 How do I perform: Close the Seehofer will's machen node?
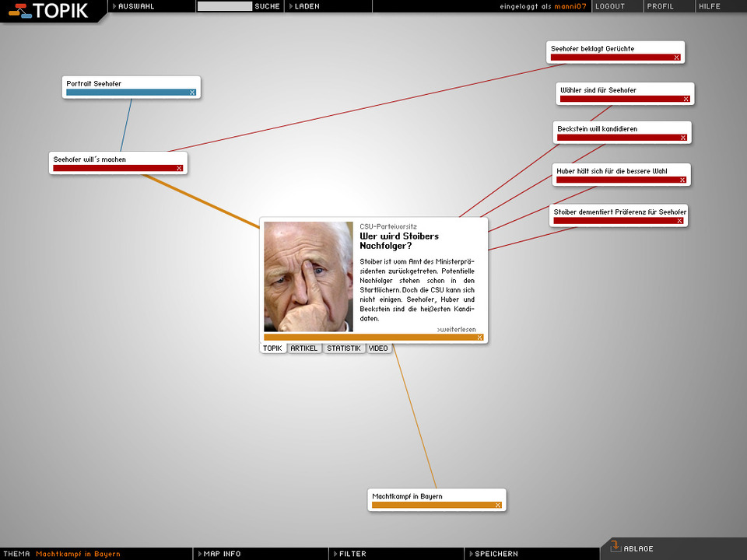[x=179, y=168]
